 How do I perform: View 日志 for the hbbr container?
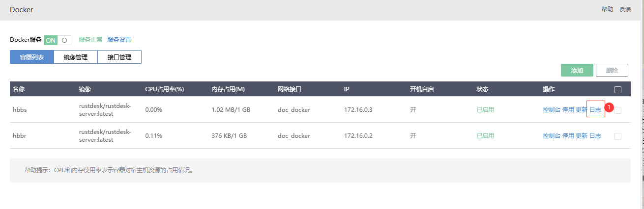595,136
